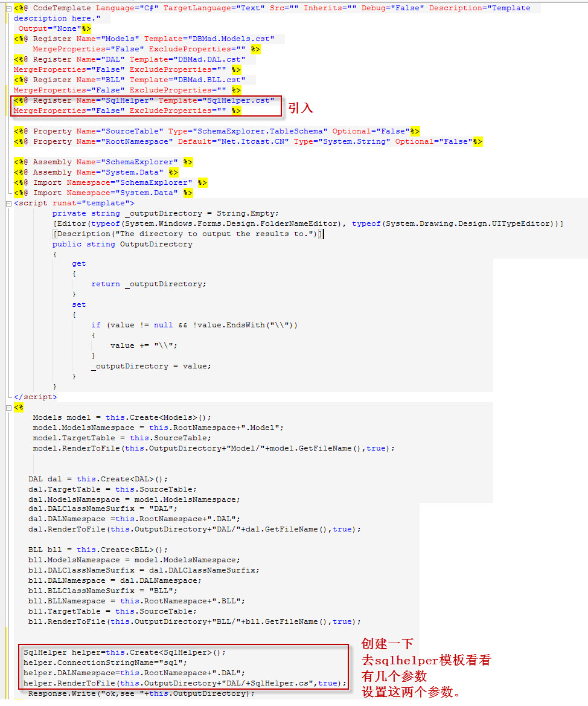Click private string _outputDirectory = String.Empty;
The height and width of the screenshot is (706, 588).
click(x=165, y=214)
